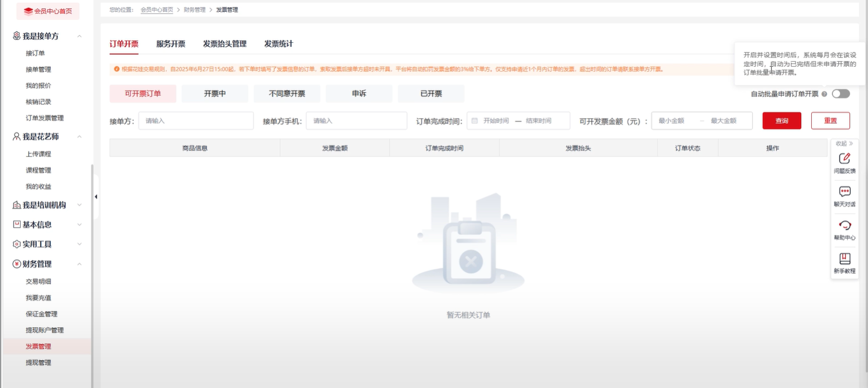Collapse the 收起 floating side panel
The width and height of the screenshot is (868, 388).
pos(844,144)
